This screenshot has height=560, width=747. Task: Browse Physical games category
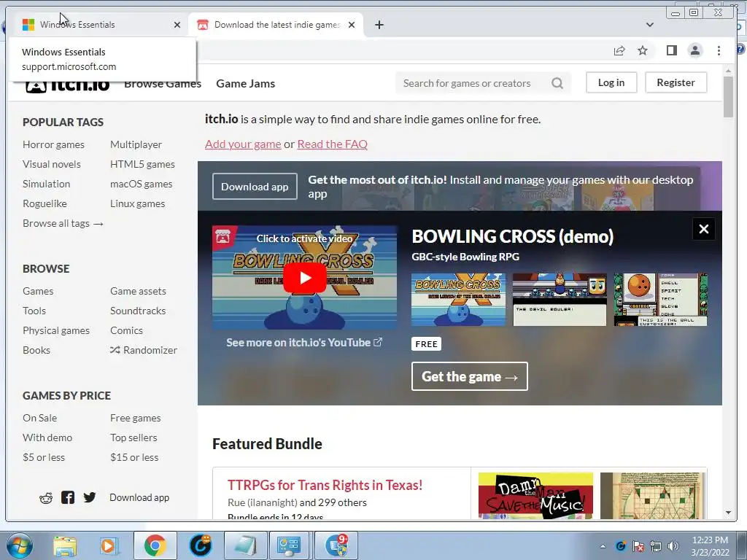click(55, 330)
